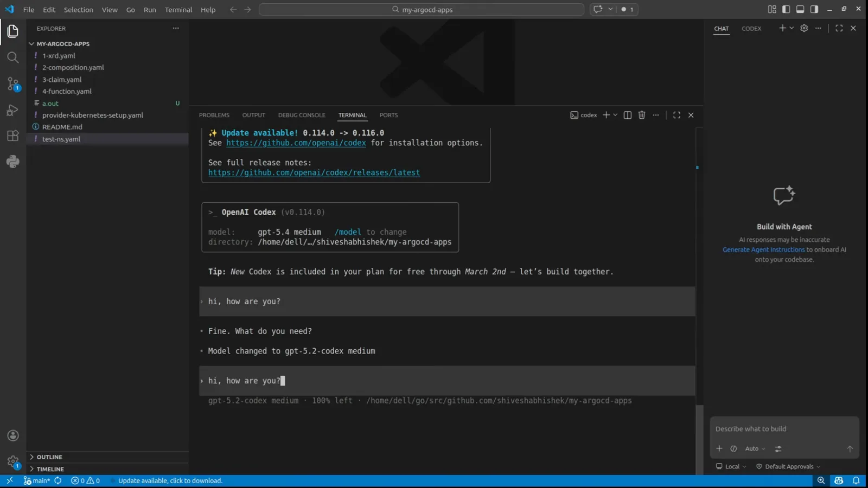Switch to the CODEX tab
Viewport: 868px width, 488px height.
pos(751,28)
